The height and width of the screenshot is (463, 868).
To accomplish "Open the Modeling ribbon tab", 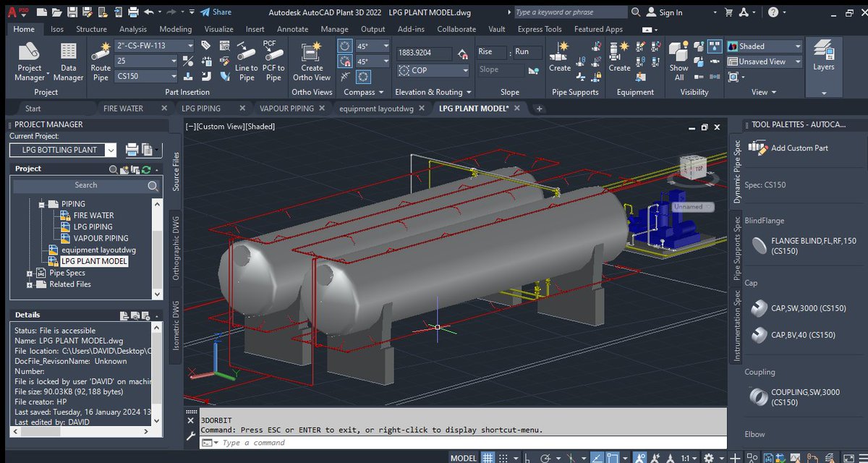I will tap(175, 29).
